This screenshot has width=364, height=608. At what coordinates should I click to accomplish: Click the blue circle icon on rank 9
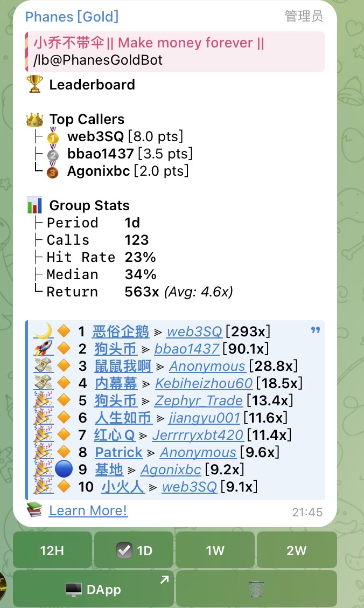63,469
